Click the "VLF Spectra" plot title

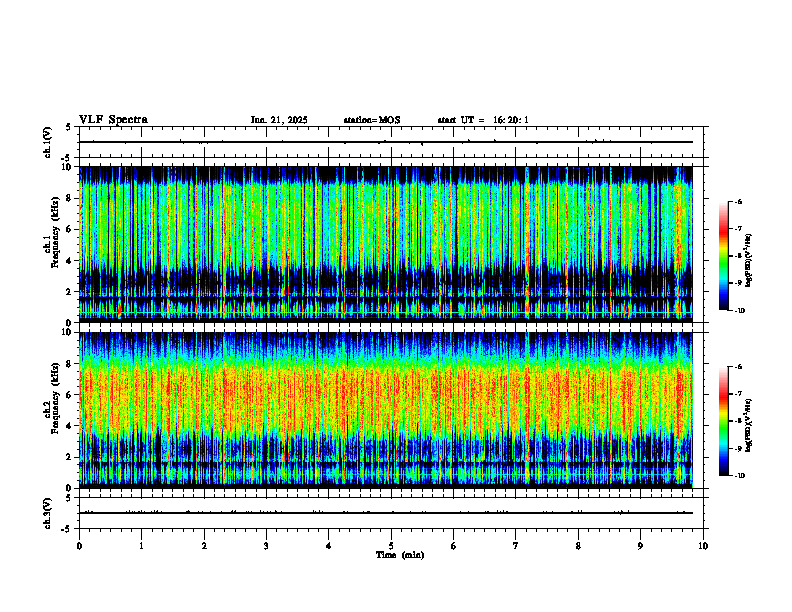click(113, 120)
